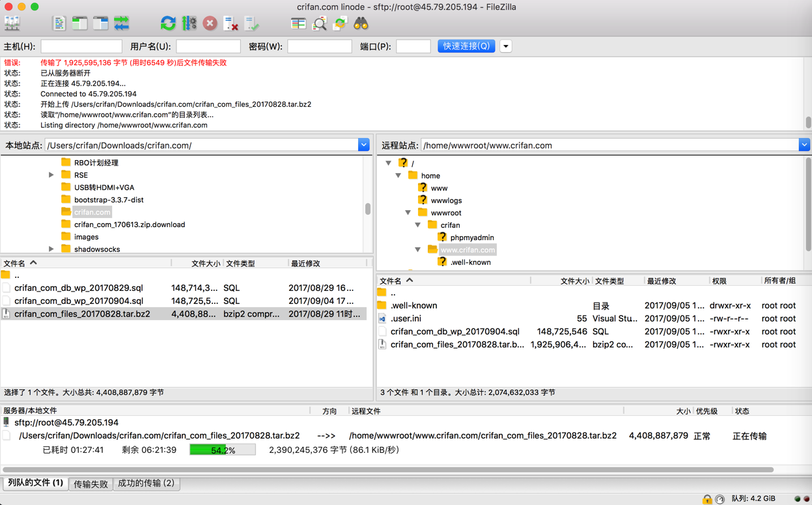Select crifan_com_170613.zip.download in local tree
The height and width of the screenshot is (505, 812).
130,224
